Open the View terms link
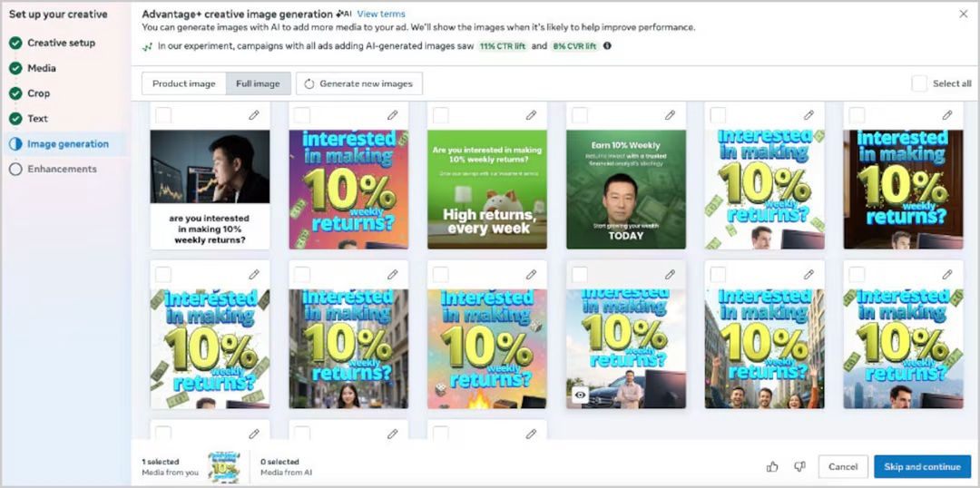Screen dimensions: 980x488 381,14
